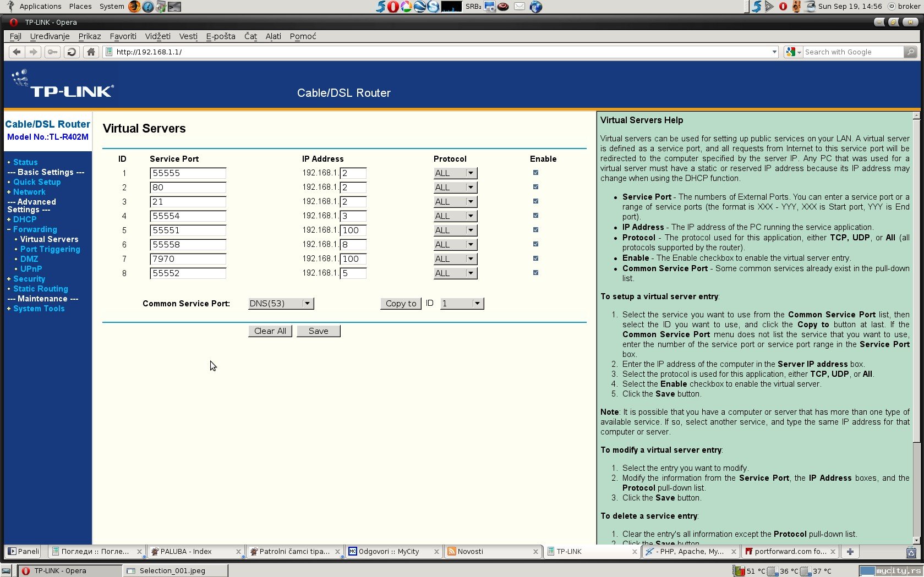
Task: Open the password wand key icon
Action: (52, 52)
